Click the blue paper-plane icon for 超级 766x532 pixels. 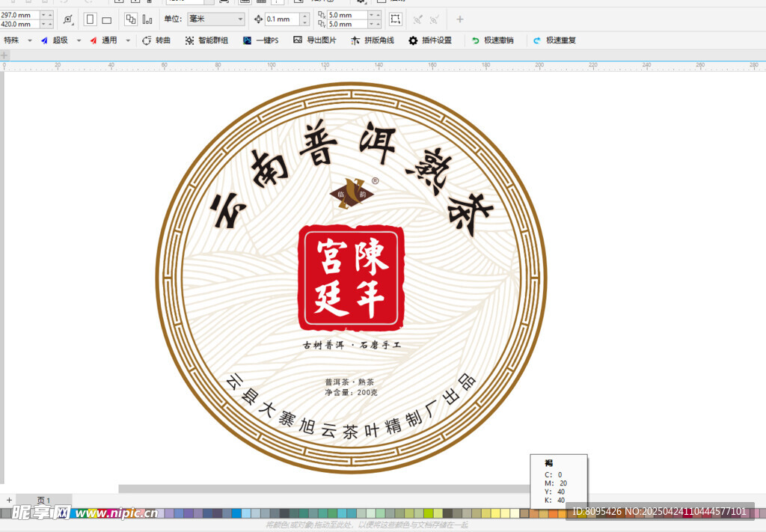click(44, 40)
